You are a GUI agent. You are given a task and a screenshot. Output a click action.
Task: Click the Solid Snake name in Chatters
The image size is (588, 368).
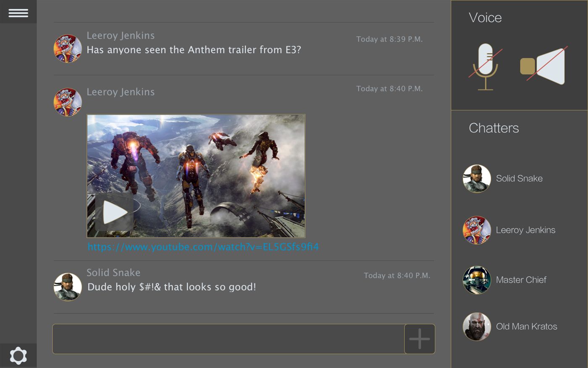[x=519, y=178]
